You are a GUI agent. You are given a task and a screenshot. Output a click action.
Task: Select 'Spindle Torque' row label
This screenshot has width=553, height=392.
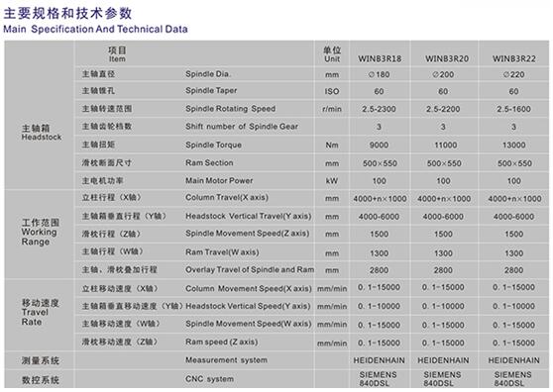click(213, 145)
